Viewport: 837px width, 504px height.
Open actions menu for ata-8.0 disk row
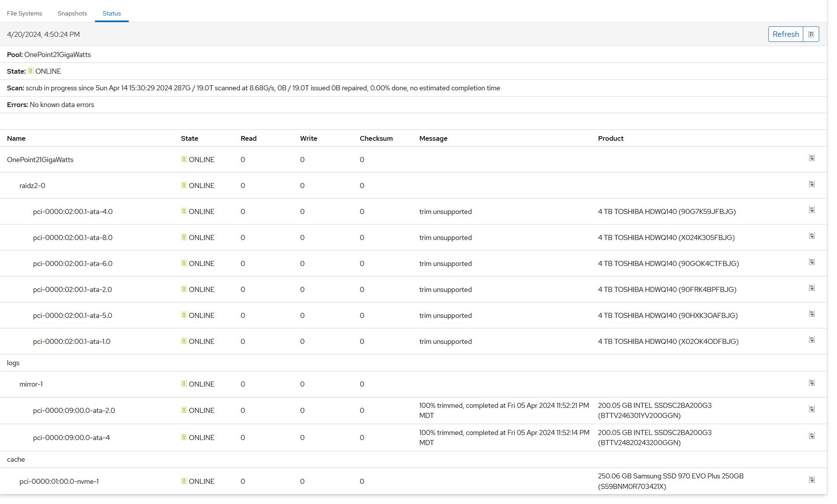[811, 236]
